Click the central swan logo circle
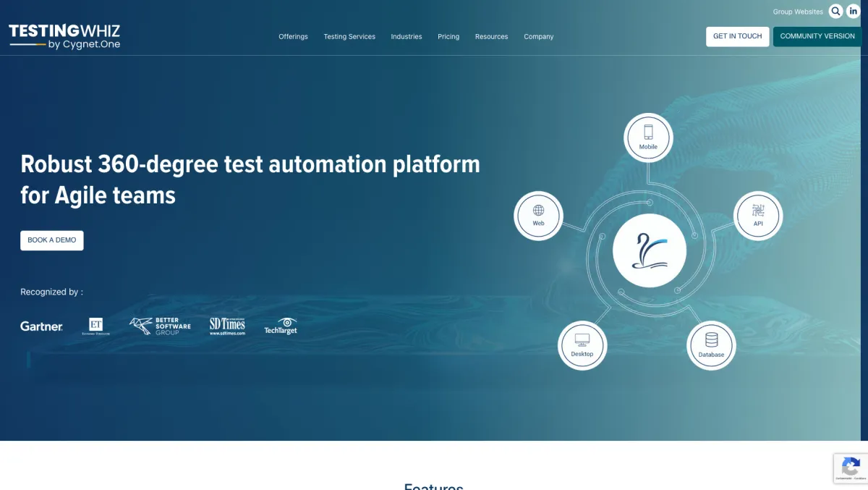This screenshot has width=868, height=490. 649,250
